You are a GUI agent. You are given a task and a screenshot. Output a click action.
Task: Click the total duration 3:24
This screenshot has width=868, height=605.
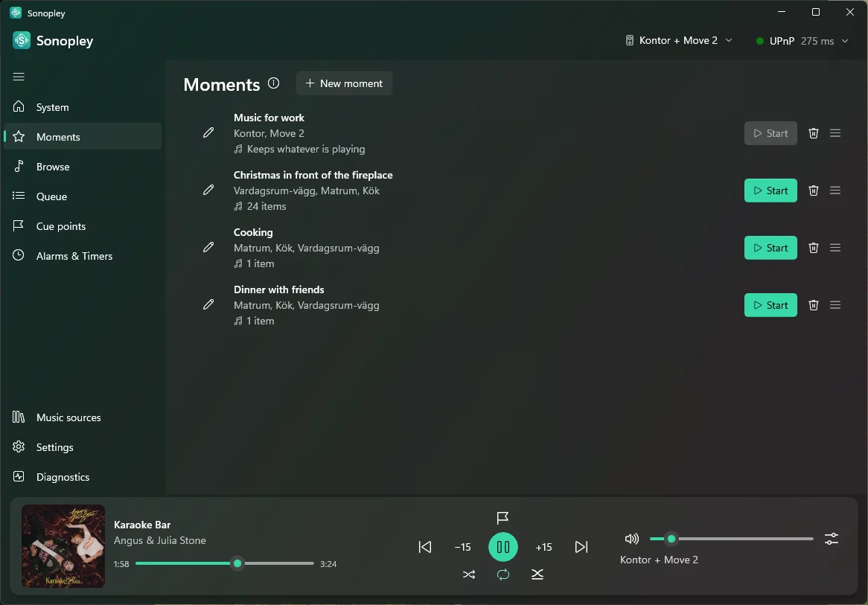(x=328, y=564)
